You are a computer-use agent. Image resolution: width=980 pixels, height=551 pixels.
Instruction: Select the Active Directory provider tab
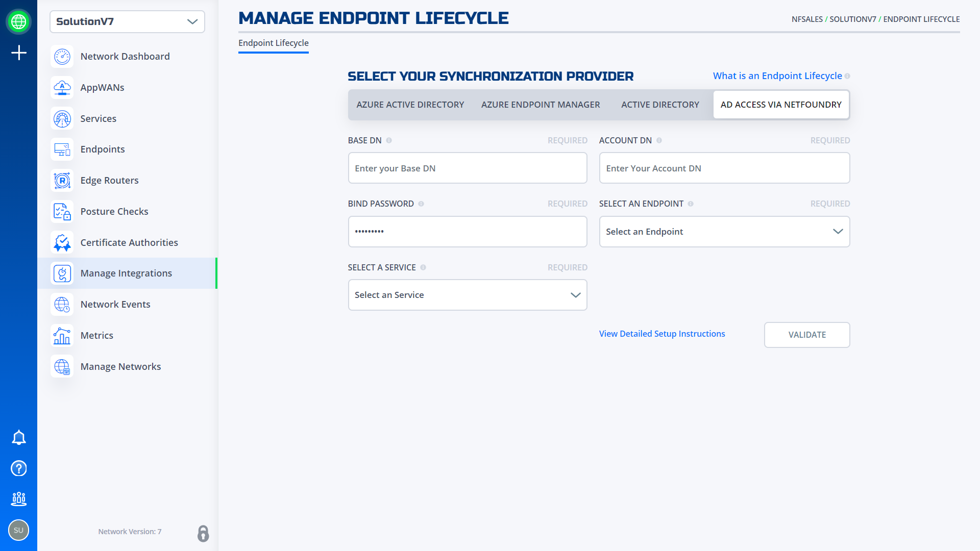click(660, 105)
